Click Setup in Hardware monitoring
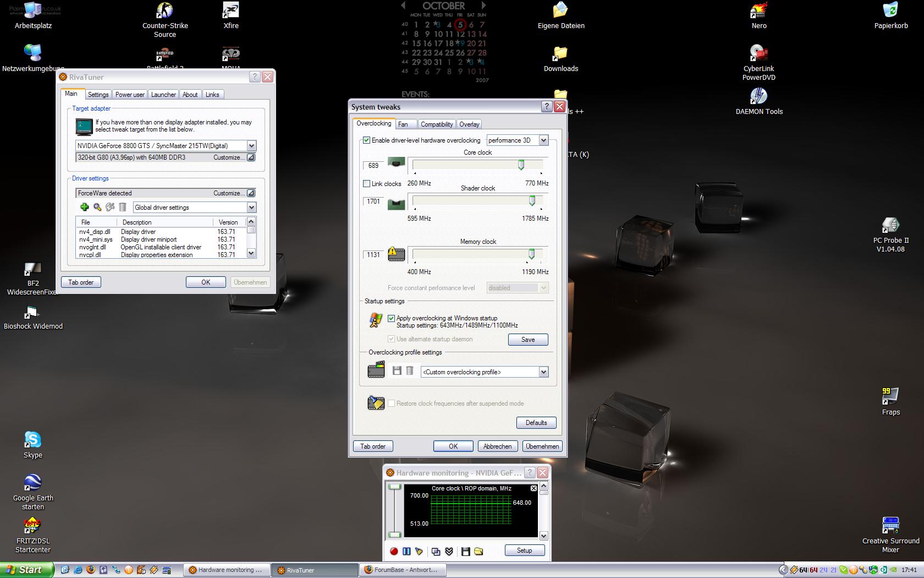Viewport: 924px width, 578px height. point(524,550)
